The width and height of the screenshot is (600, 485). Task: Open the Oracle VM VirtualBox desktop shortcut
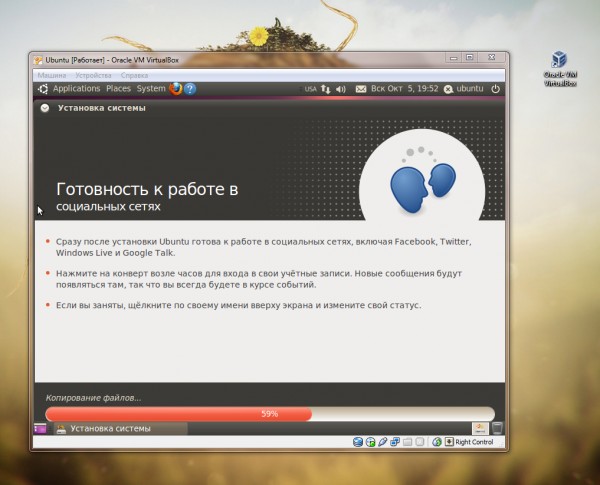point(560,69)
